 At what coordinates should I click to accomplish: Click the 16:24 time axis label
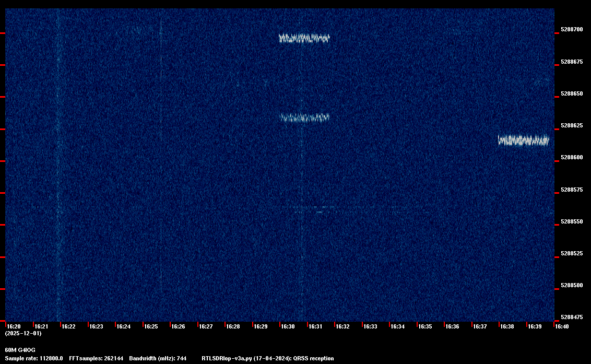click(x=123, y=326)
